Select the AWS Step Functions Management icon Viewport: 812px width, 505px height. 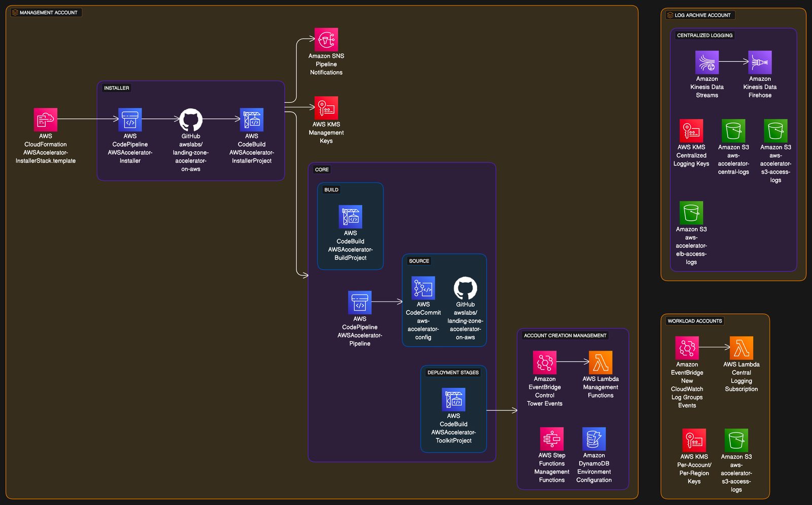point(552,439)
